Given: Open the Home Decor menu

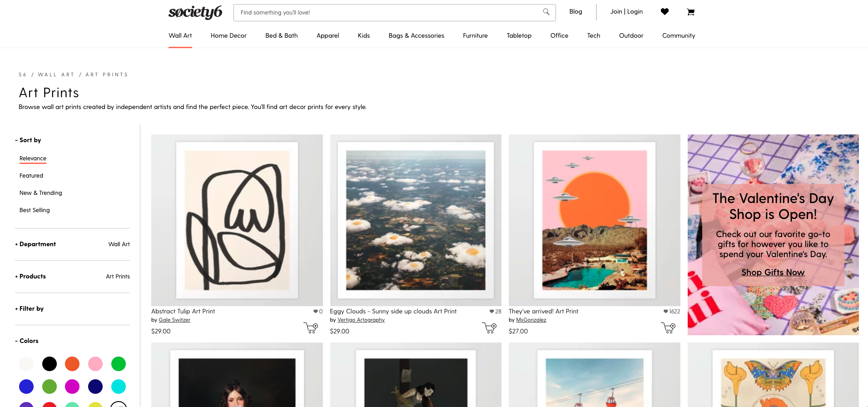Looking at the screenshot, I should pyautogui.click(x=228, y=36).
